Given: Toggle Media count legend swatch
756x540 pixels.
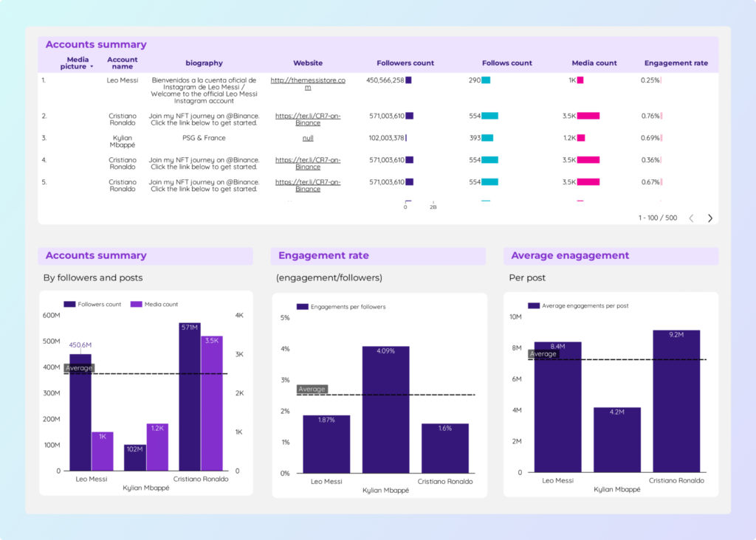Looking at the screenshot, I should click(x=136, y=304).
